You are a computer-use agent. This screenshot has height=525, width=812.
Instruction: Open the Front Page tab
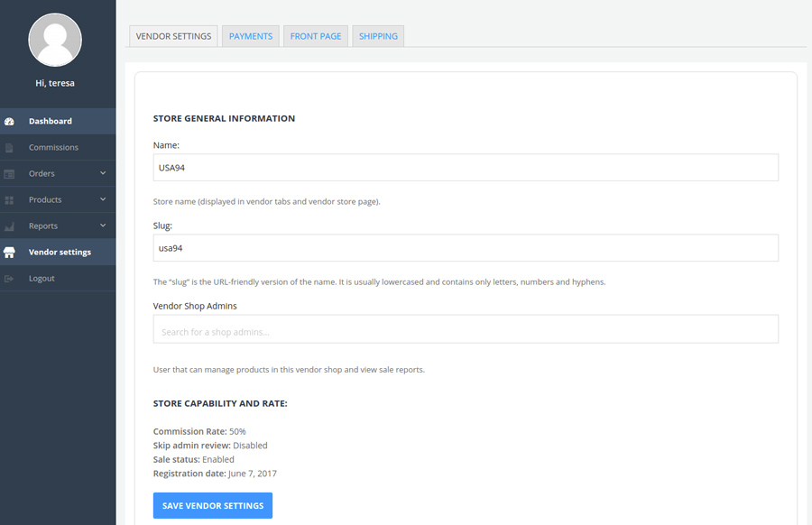(316, 36)
